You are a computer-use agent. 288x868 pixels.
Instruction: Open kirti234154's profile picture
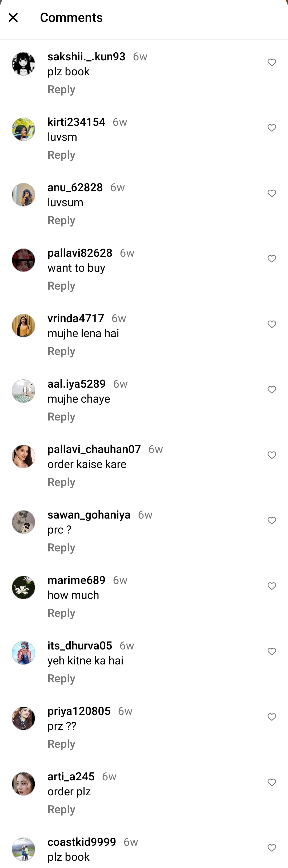[x=23, y=129]
